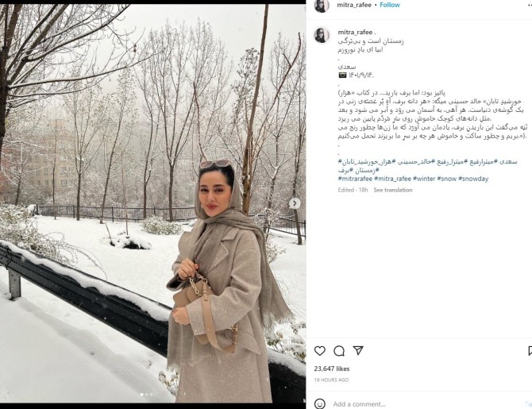This screenshot has width=532, height=409.
Task: Click the 19 HOURS AGO timestamp
Action: [x=331, y=380]
